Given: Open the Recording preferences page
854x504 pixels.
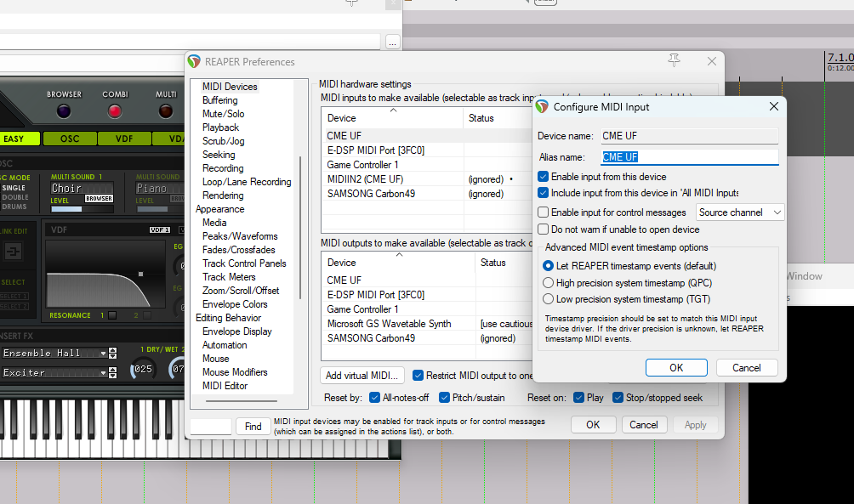Looking at the screenshot, I should click(x=223, y=168).
